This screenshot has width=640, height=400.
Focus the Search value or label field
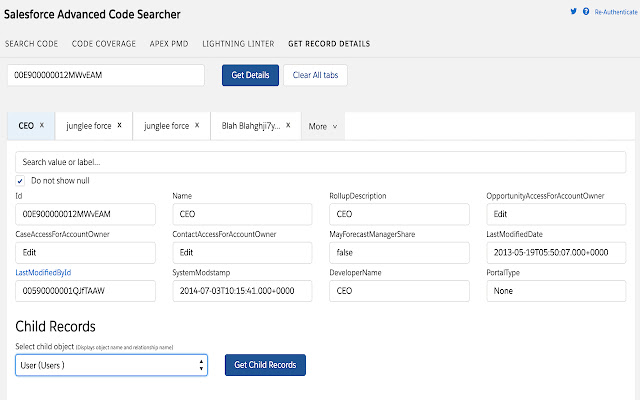click(320, 161)
